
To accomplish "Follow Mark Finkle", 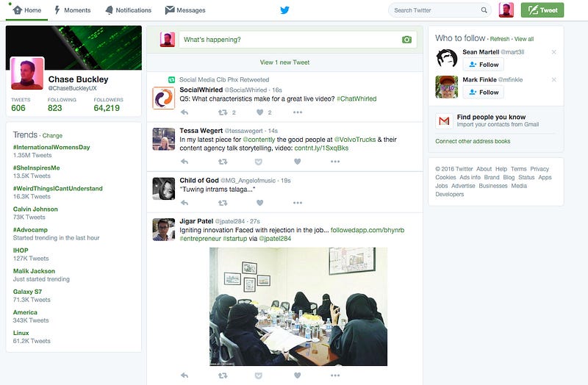I will coord(484,93).
